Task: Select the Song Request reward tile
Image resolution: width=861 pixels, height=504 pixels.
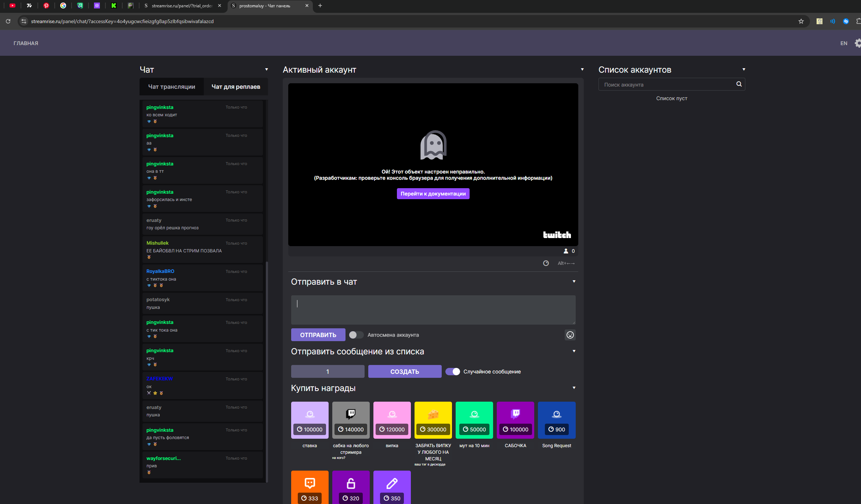Action: pos(557,420)
